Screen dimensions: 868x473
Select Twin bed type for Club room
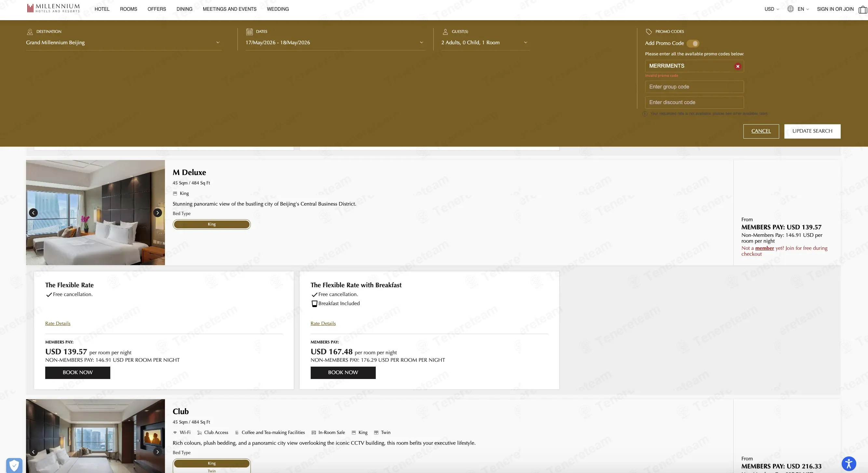(x=211, y=471)
